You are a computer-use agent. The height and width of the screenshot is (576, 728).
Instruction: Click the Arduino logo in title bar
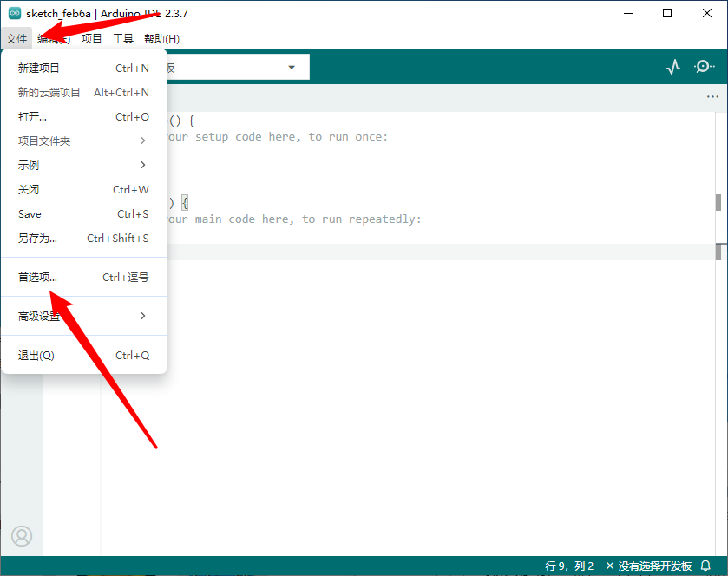click(x=14, y=13)
